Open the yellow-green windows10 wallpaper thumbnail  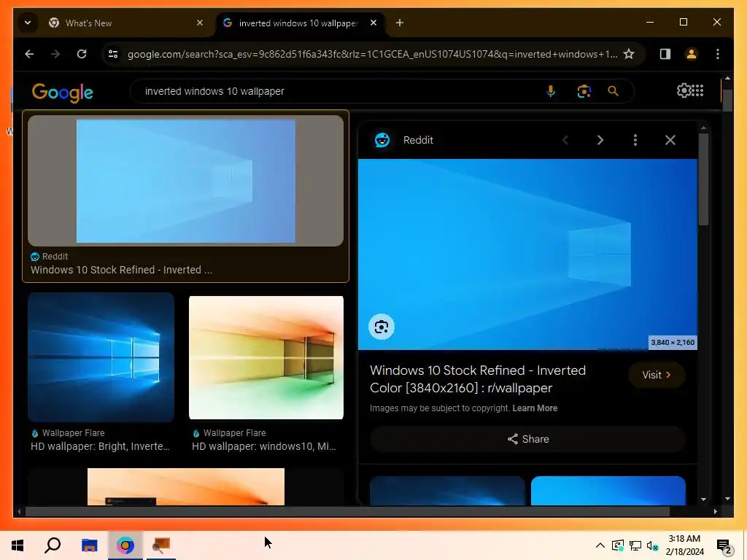266,357
